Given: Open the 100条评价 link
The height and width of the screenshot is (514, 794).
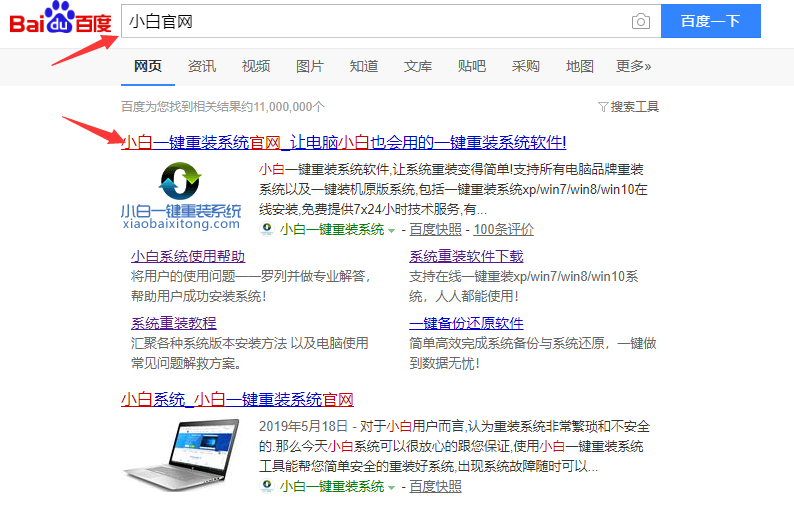Looking at the screenshot, I should click(x=503, y=229).
